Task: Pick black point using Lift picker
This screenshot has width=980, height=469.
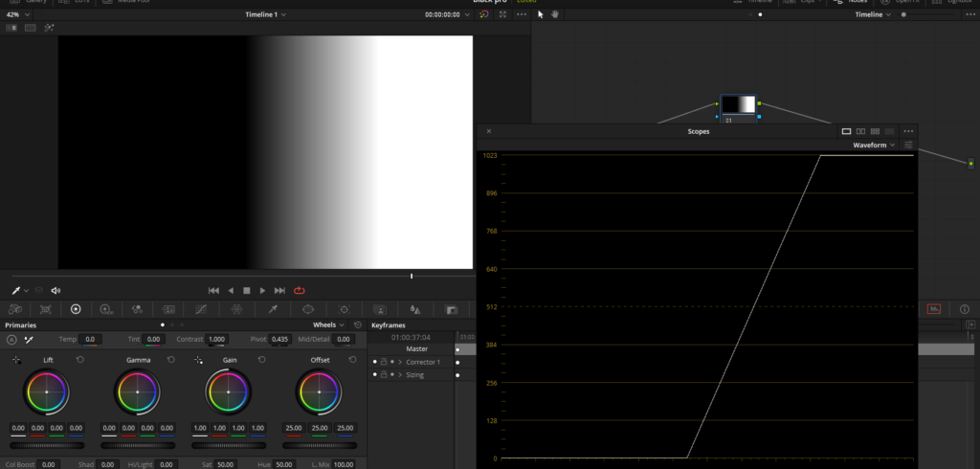Action: [16, 360]
